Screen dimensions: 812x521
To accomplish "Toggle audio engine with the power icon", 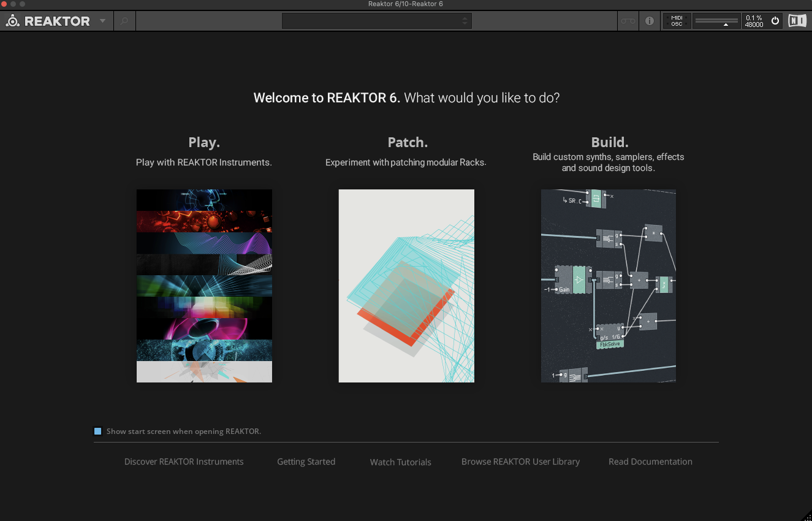I will tap(775, 20).
